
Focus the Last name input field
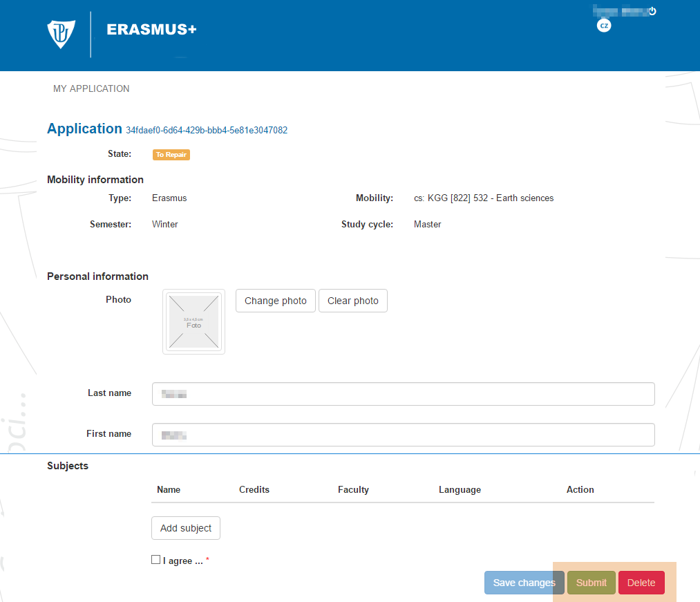pos(403,394)
